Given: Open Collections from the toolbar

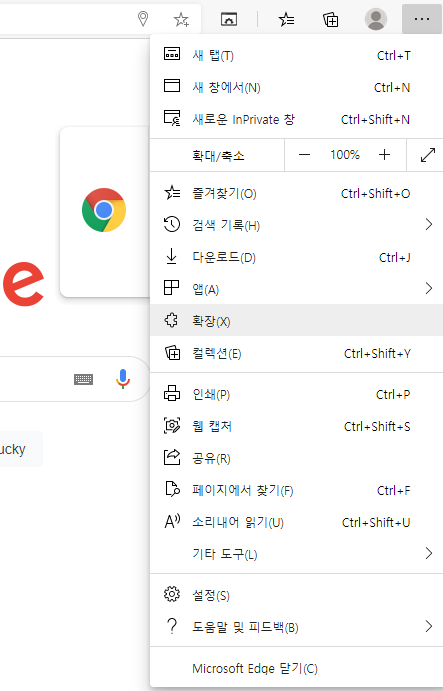Looking at the screenshot, I should pos(331,19).
